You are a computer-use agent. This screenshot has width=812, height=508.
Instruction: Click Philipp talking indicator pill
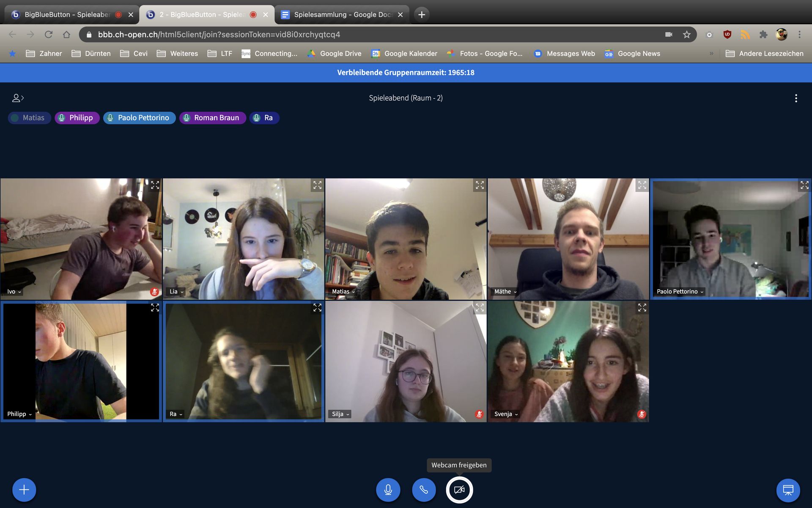[77, 118]
